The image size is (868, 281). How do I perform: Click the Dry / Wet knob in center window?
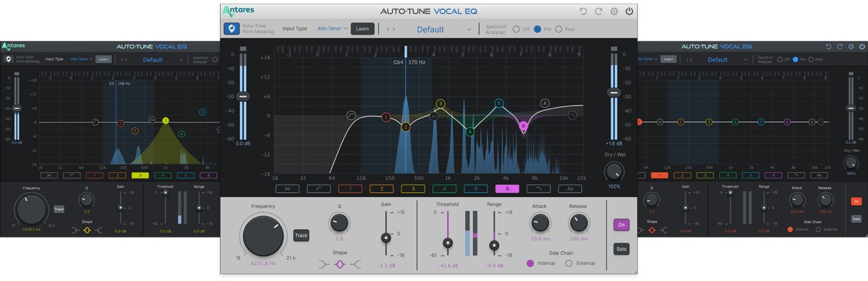coord(613,171)
